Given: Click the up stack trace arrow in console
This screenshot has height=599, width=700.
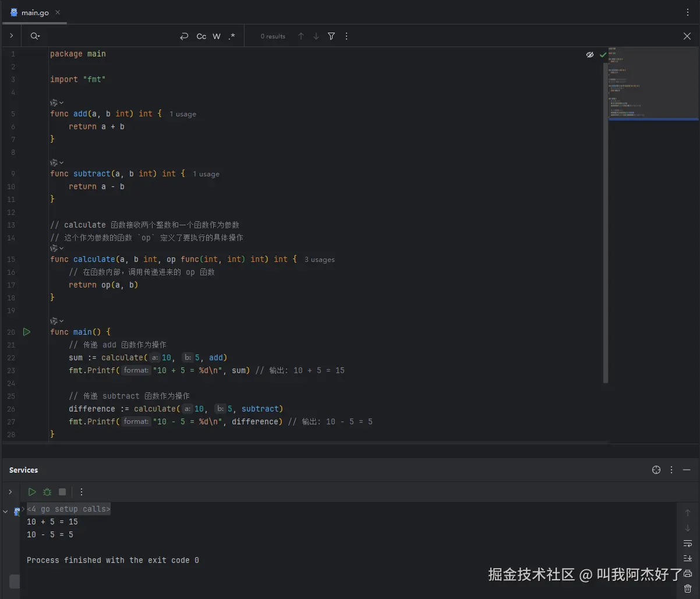Looking at the screenshot, I should 688,513.
